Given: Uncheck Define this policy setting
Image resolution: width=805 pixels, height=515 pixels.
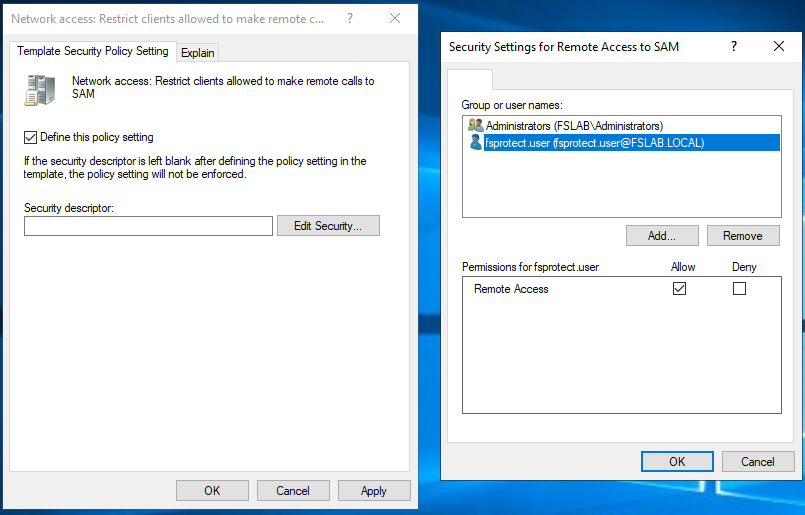Looking at the screenshot, I should 30,137.
